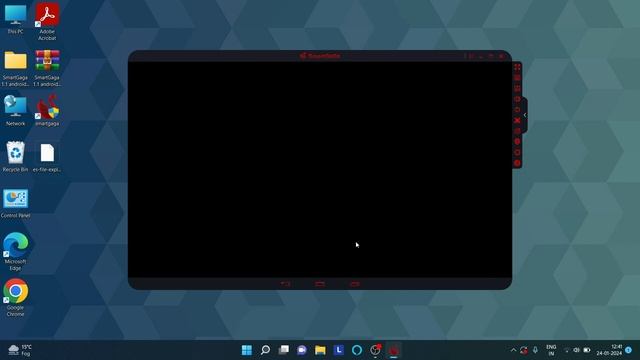
Task: Select the SmartGaga 1.1 WinRAR archive icon
Action: click(x=47, y=68)
